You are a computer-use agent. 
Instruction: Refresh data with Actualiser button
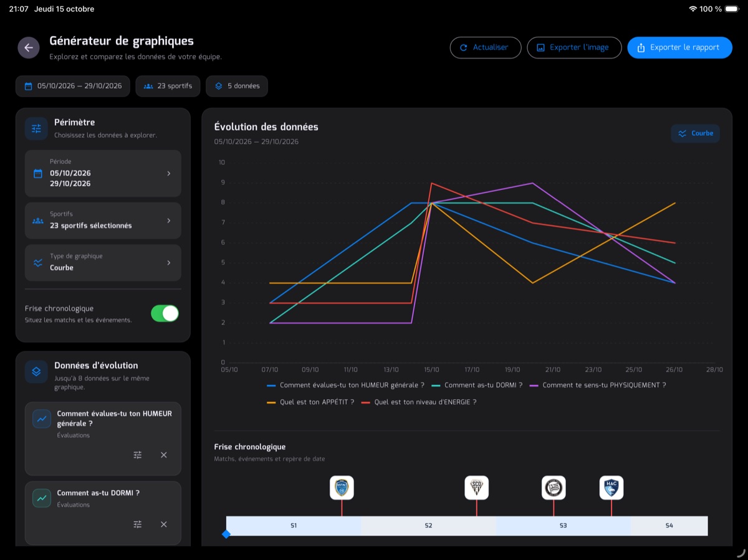pyautogui.click(x=486, y=47)
